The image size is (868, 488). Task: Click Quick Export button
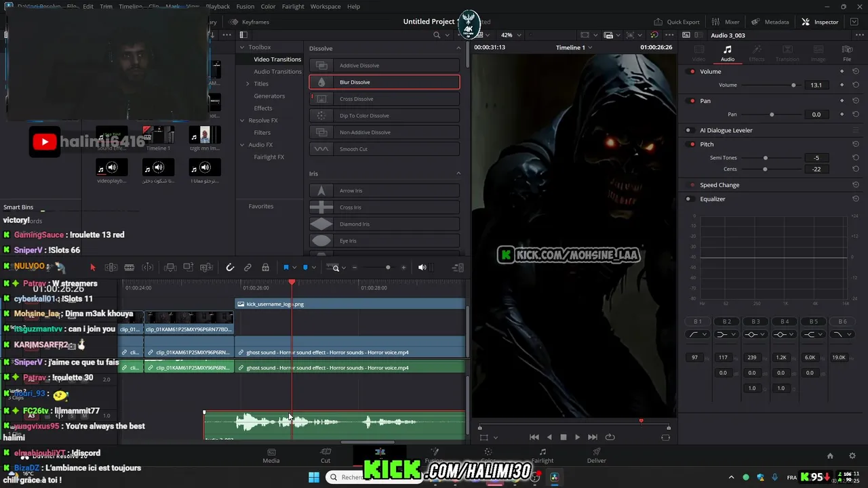[x=677, y=22]
